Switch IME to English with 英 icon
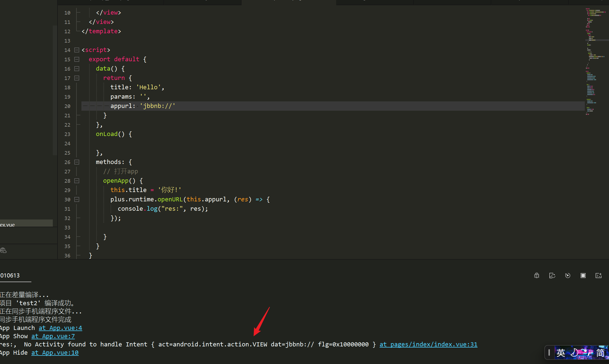609x364 pixels. coord(561,352)
